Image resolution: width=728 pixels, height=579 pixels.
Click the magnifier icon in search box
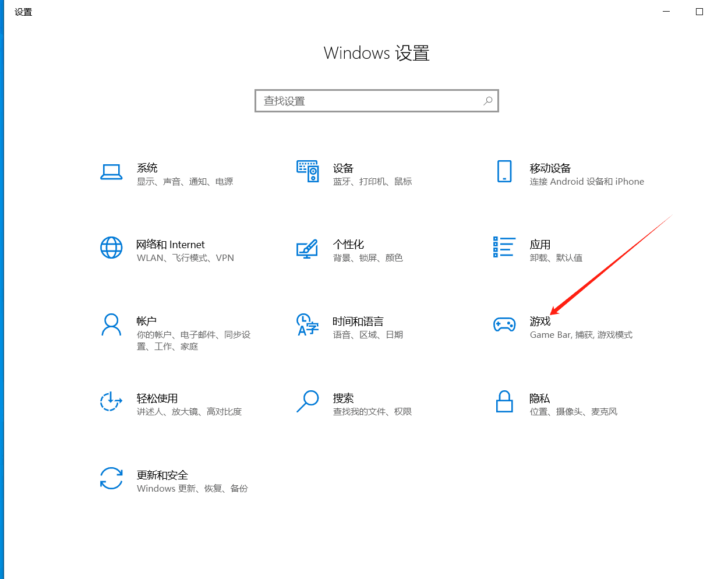[488, 101]
